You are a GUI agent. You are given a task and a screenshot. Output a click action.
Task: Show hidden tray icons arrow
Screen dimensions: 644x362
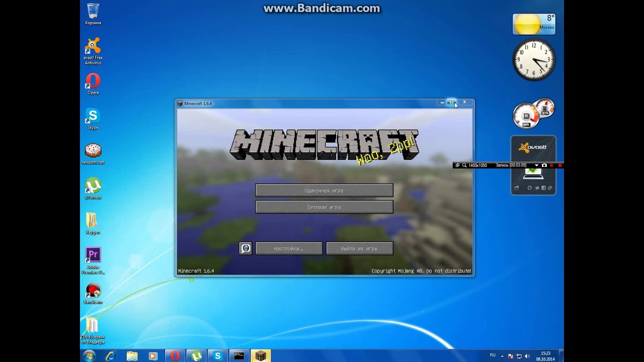click(502, 356)
